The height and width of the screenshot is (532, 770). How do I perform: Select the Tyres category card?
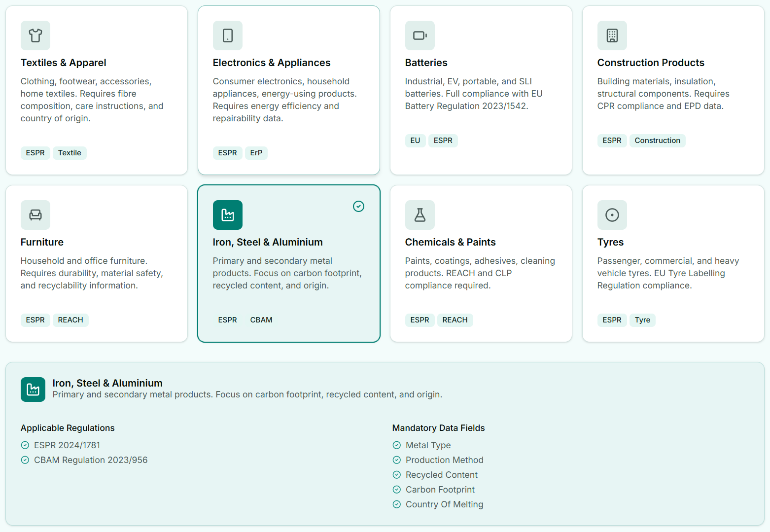pos(673,263)
